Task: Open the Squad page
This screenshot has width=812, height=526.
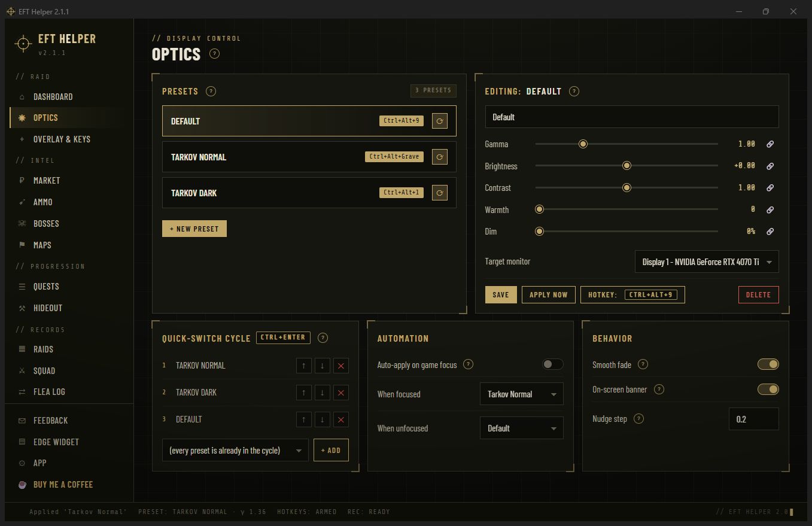Action: click(69, 371)
